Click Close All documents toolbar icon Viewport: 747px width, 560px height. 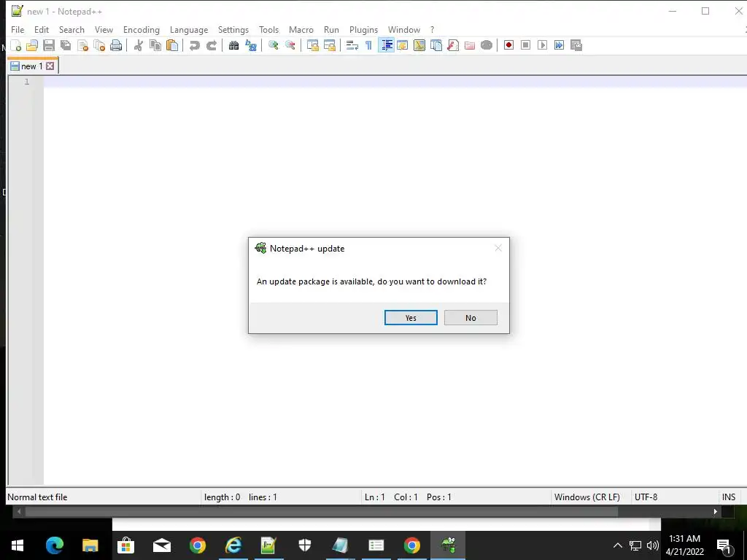tap(99, 45)
